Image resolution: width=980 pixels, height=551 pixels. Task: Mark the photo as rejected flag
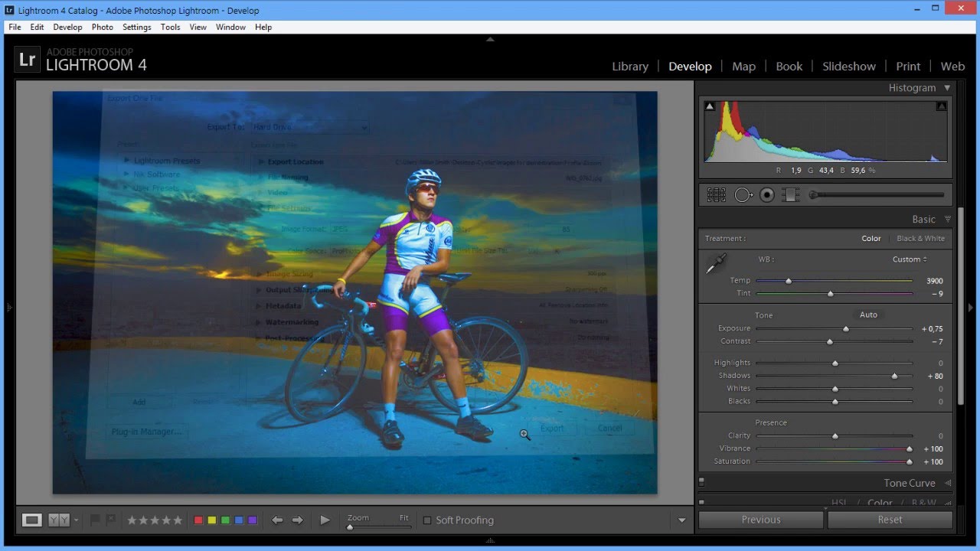coord(110,520)
